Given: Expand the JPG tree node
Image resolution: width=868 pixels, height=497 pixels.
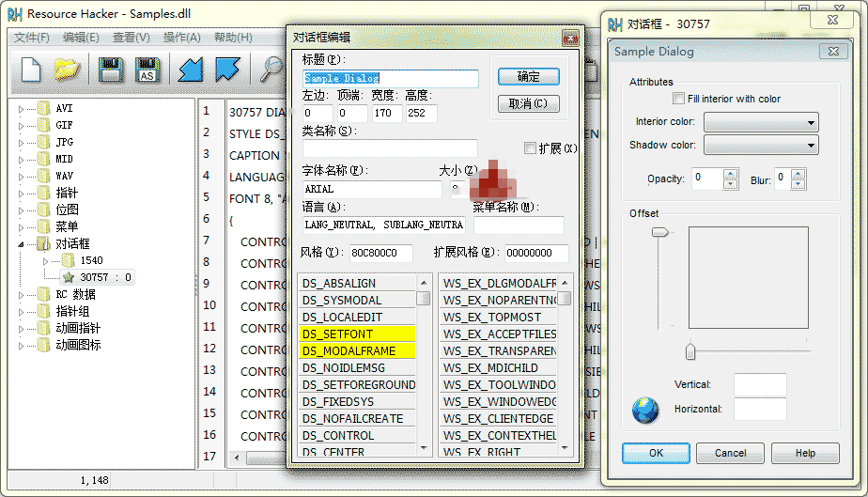Looking at the screenshot, I should [21, 143].
